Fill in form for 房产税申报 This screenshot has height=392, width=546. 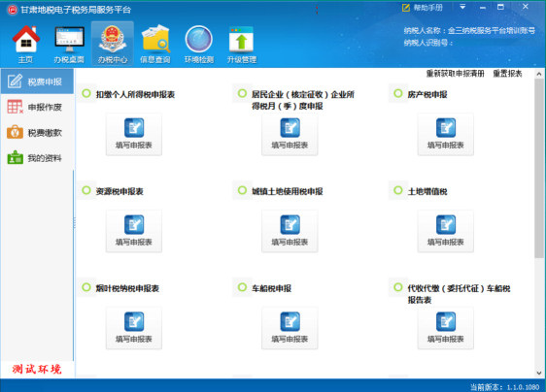pos(446,134)
